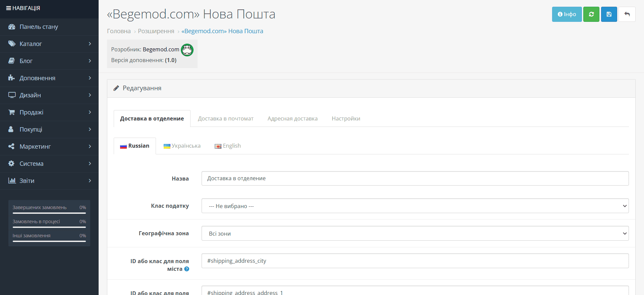Expand the Маркетинг menu chevron

pos(90,146)
